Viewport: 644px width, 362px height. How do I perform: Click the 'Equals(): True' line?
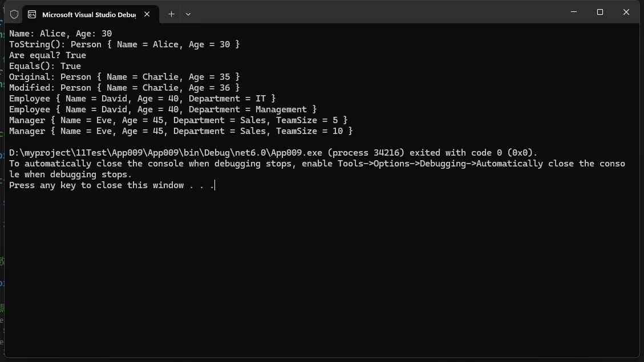(x=45, y=66)
